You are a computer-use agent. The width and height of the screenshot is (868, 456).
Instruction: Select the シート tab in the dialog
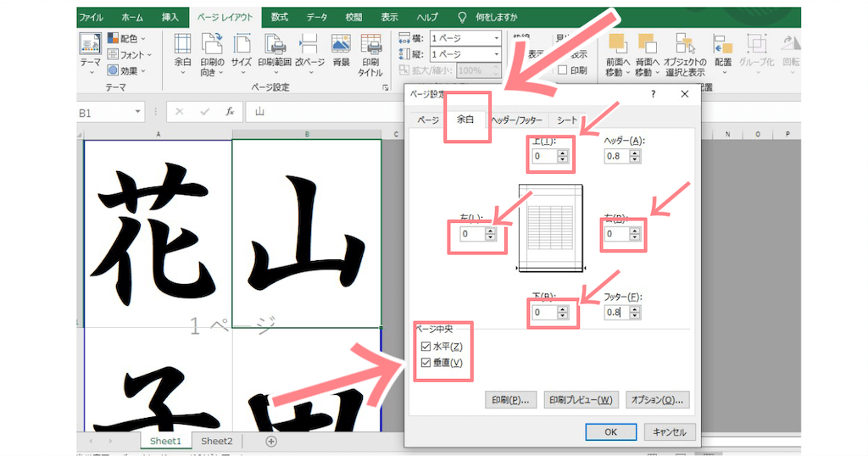tap(567, 120)
